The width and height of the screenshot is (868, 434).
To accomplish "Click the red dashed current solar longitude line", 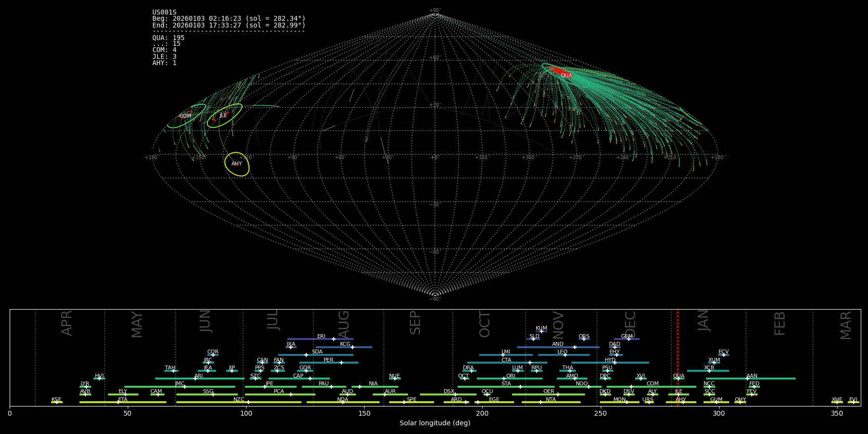I will (x=678, y=357).
